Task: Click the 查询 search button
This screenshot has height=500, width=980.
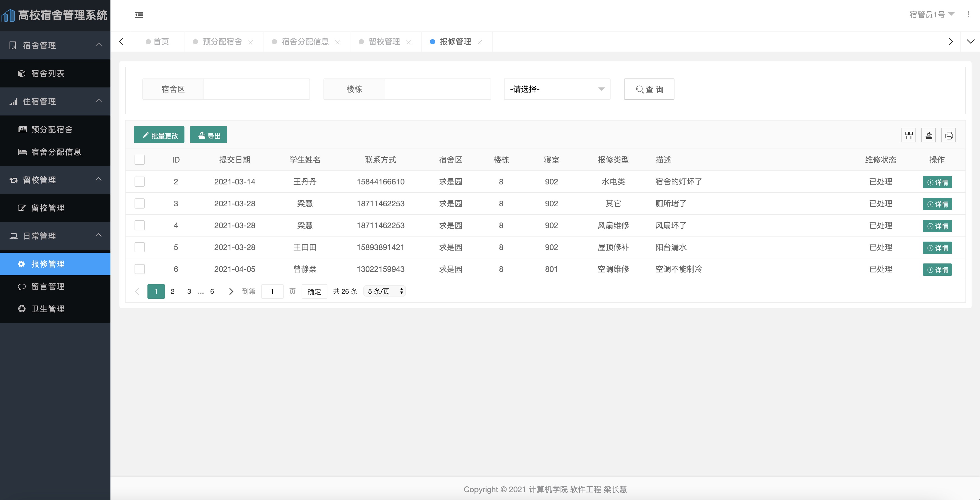Action: click(x=649, y=89)
